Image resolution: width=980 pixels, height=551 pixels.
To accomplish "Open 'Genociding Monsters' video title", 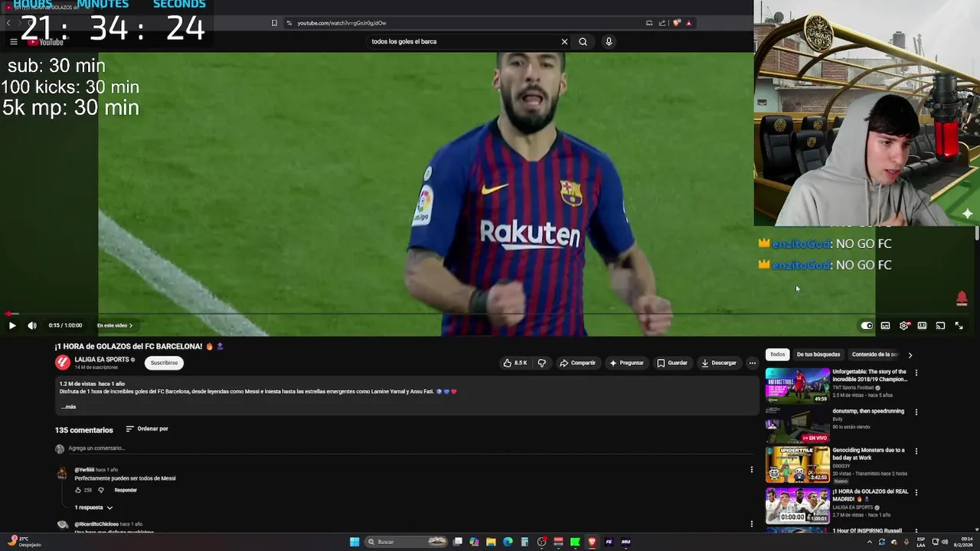I will (868, 454).
